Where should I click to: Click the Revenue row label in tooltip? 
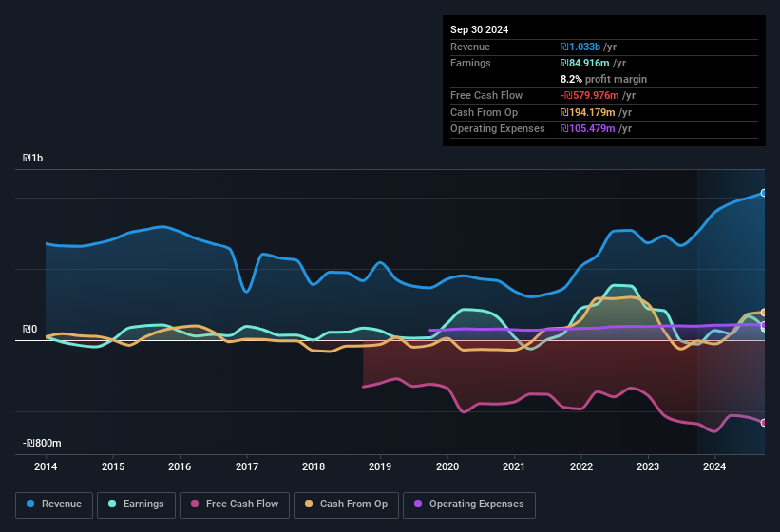pos(470,47)
